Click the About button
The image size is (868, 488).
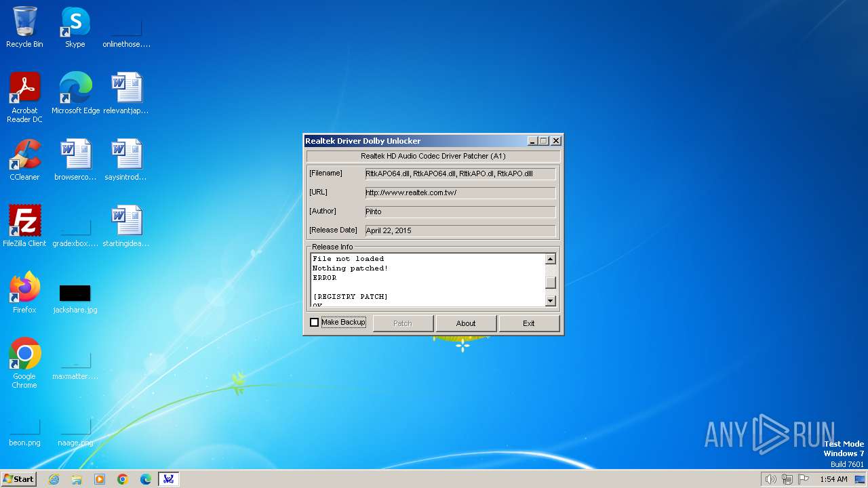tap(466, 323)
